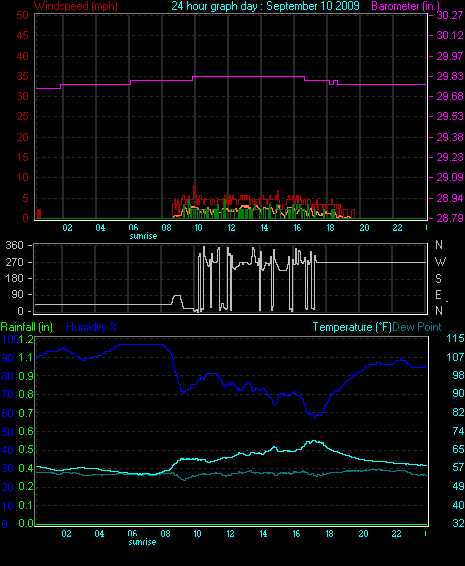Click the 1.2 rainfall scale value
The image size is (465, 566).
point(26,339)
